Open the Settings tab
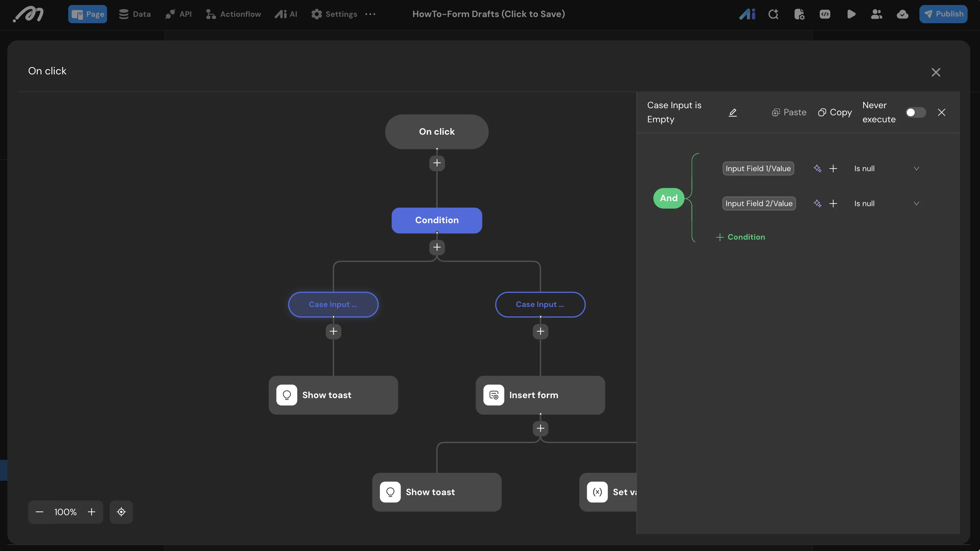Image resolution: width=980 pixels, height=551 pixels. [x=334, y=14]
